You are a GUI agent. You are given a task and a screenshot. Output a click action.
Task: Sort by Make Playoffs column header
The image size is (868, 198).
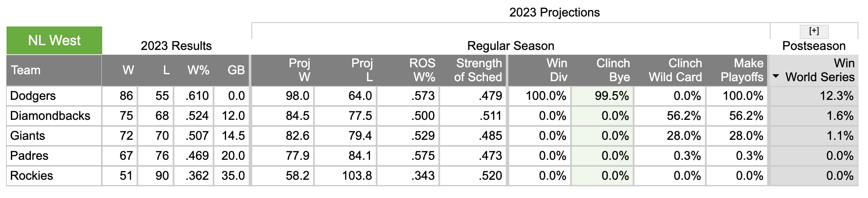click(x=737, y=70)
